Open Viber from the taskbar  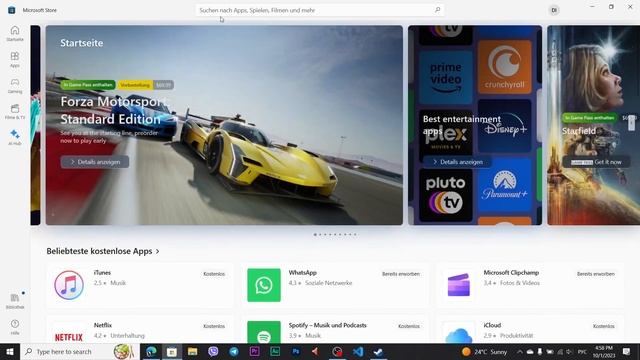tap(213, 351)
